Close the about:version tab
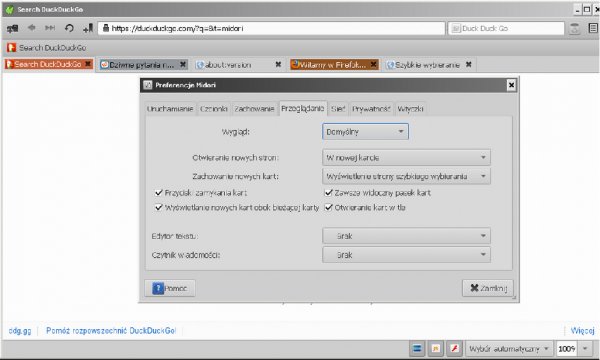Viewport: 600px width, 360px height. click(278, 64)
